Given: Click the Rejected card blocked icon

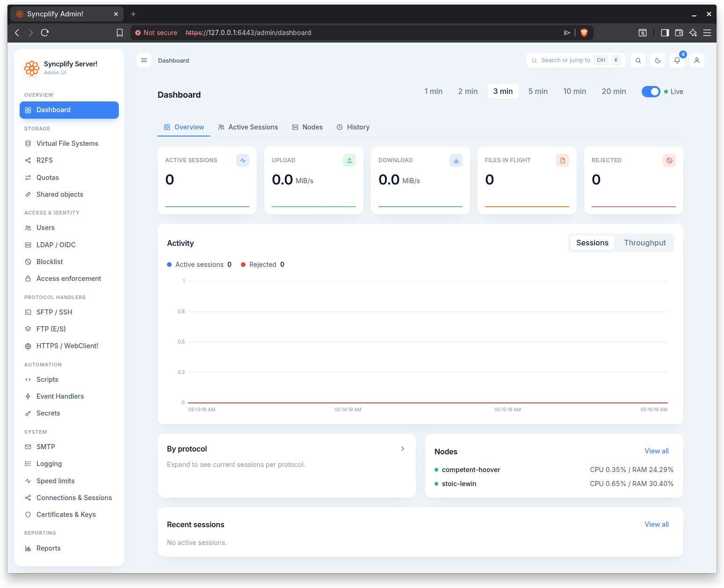Looking at the screenshot, I should pos(669,160).
